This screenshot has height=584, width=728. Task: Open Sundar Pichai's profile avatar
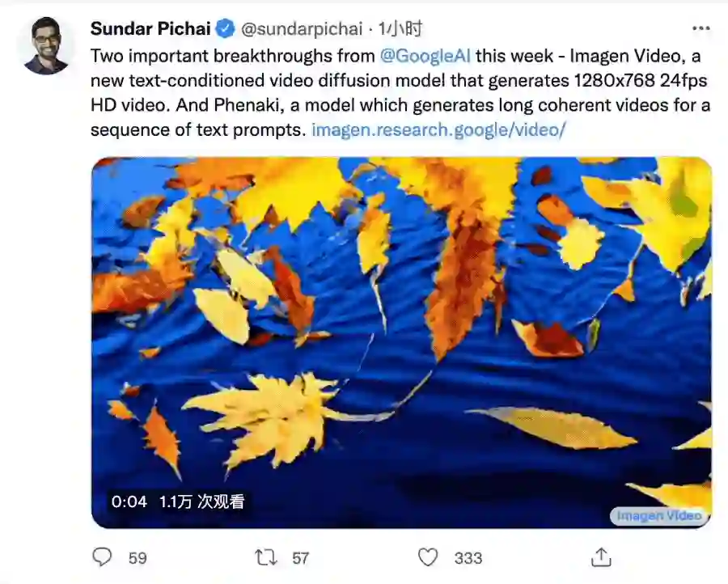(x=46, y=45)
